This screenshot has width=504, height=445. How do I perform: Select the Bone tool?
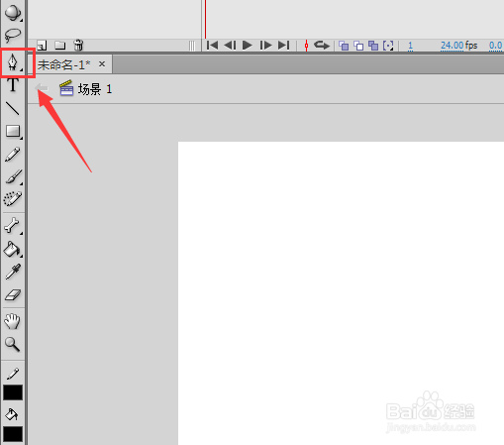pyautogui.click(x=13, y=226)
